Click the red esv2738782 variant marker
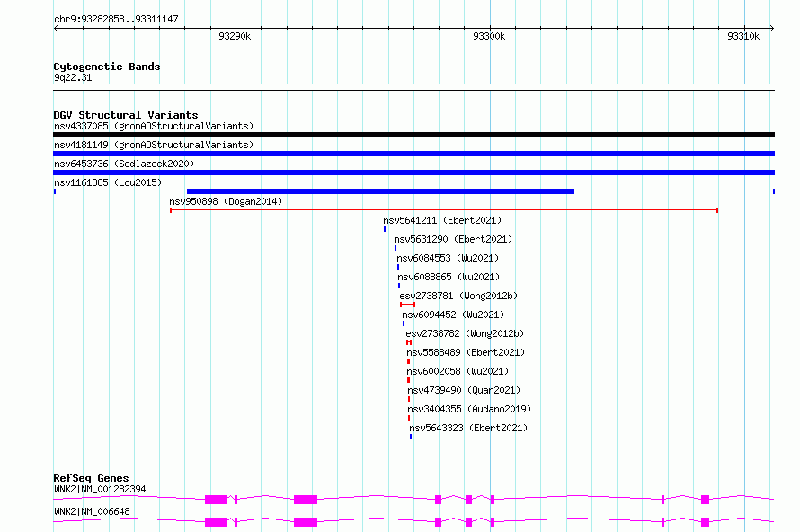The height and width of the screenshot is (532, 800). coord(409,342)
